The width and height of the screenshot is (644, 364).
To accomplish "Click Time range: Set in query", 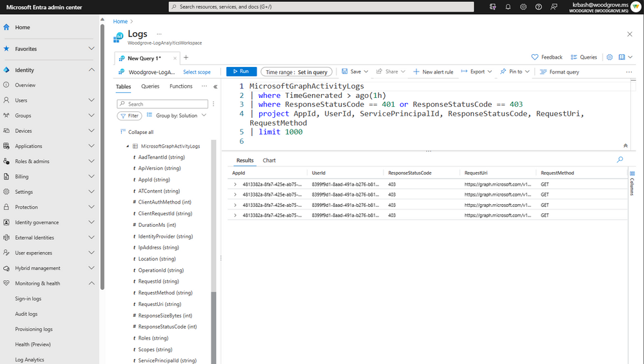I will pos(296,72).
